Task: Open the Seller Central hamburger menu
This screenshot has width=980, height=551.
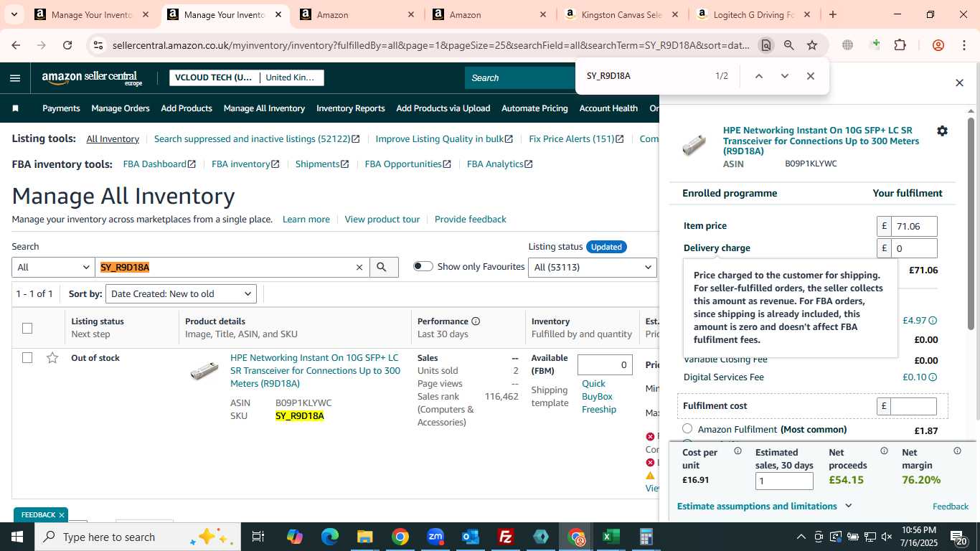Action: coord(15,78)
